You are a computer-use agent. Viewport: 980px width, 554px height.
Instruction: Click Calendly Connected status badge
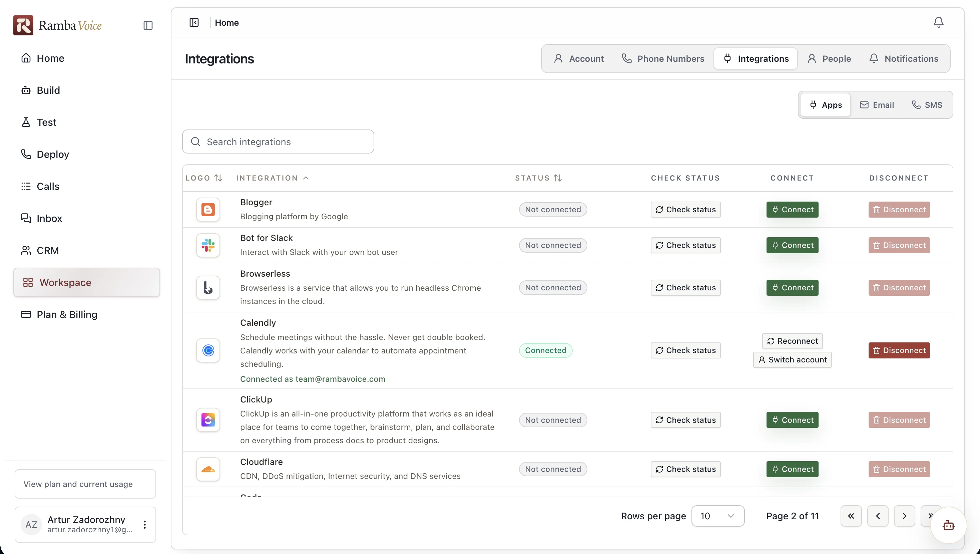tap(546, 350)
